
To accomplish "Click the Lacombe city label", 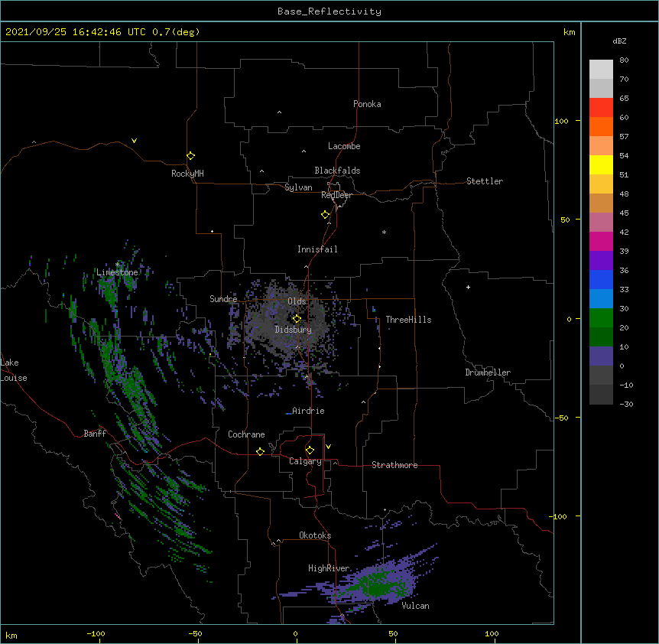I will click(344, 146).
